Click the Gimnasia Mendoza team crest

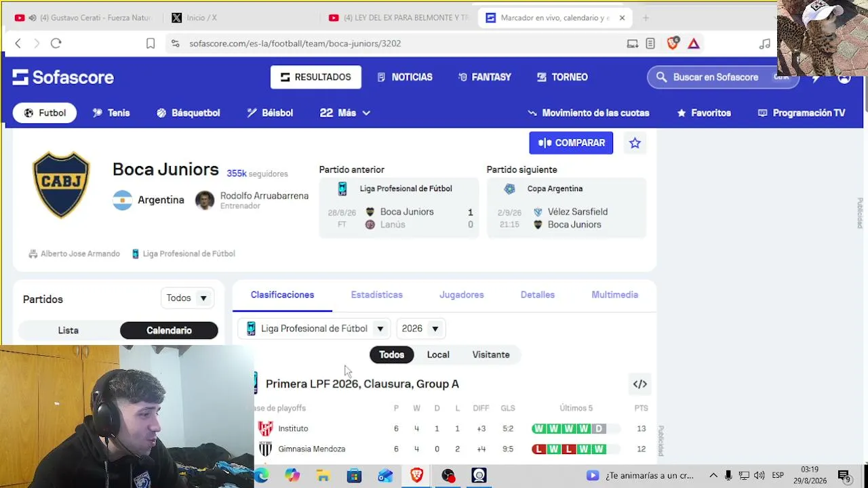266,449
